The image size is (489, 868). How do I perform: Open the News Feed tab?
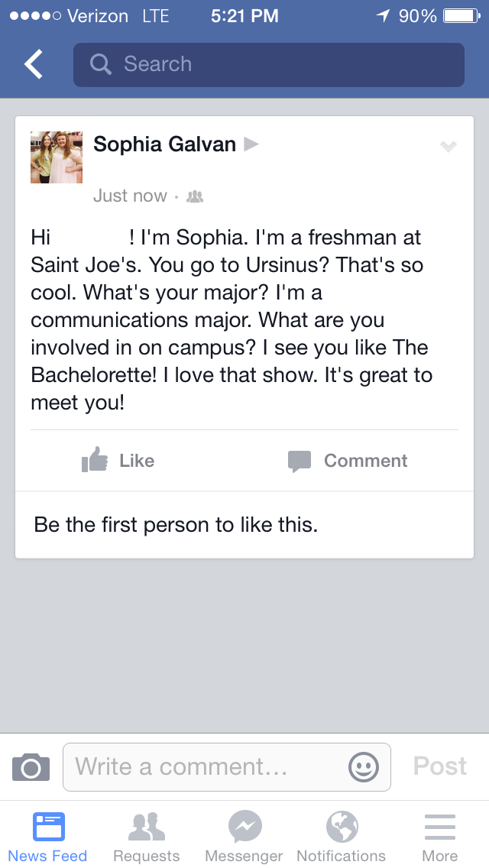(x=48, y=837)
